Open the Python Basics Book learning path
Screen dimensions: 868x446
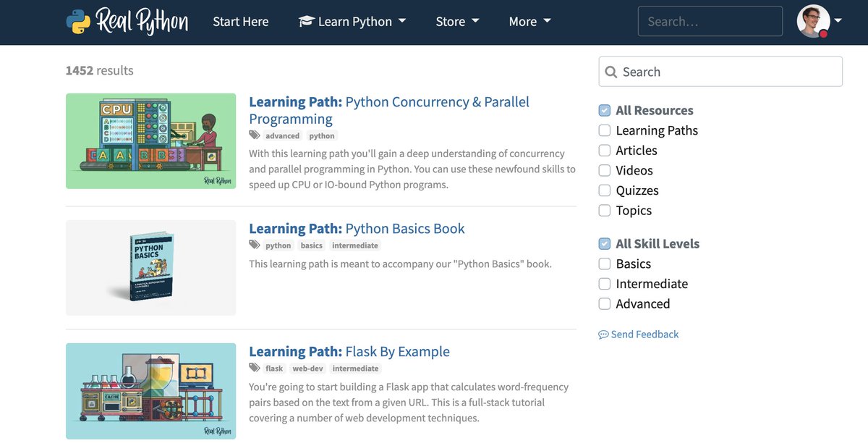pyautogui.click(x=357, y=229)
